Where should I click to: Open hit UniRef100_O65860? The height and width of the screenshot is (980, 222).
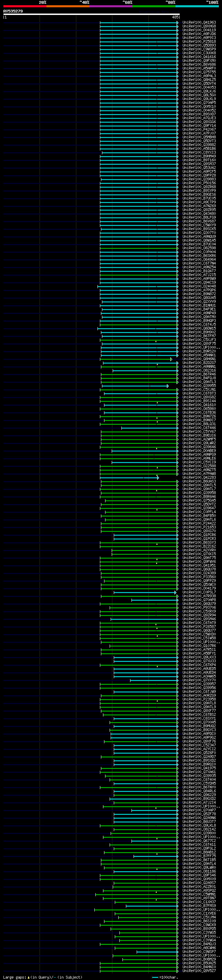click(199, 408)
